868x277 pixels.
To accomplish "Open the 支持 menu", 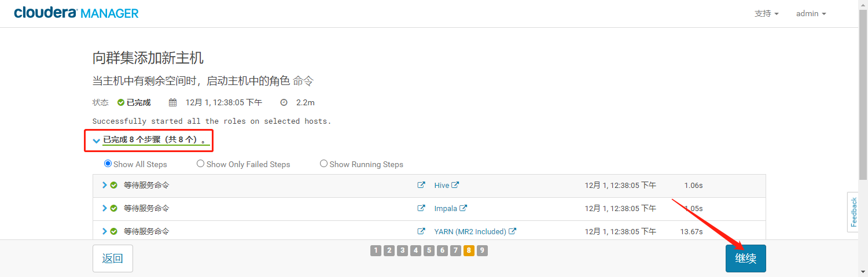I will pos(767,13).
